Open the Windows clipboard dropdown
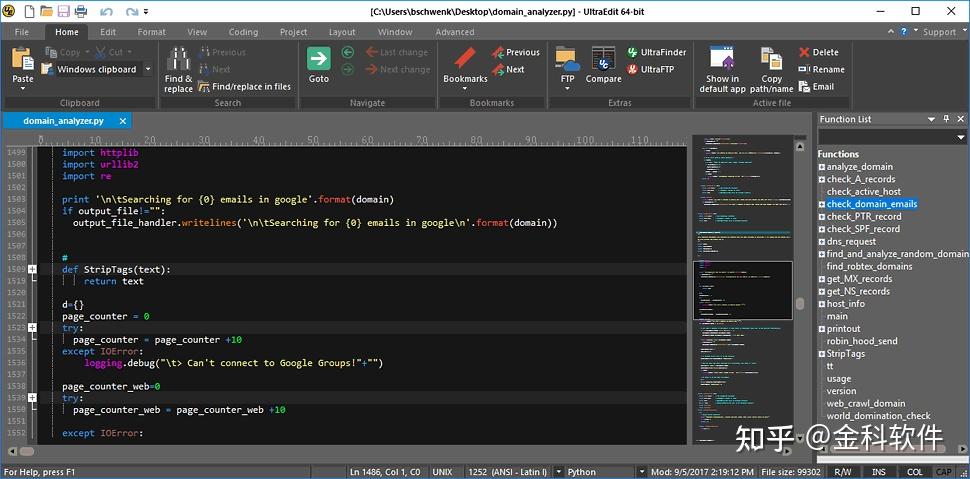 148,70
